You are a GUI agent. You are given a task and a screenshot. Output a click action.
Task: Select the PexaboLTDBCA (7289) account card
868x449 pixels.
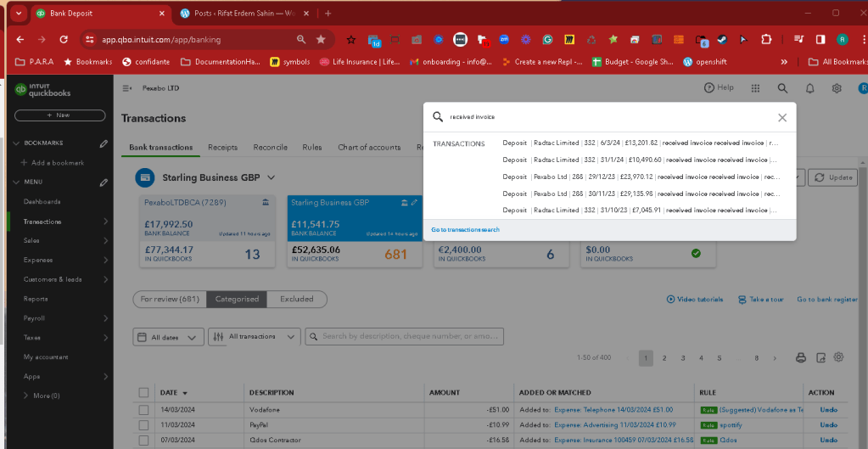[x=208, y=232]
